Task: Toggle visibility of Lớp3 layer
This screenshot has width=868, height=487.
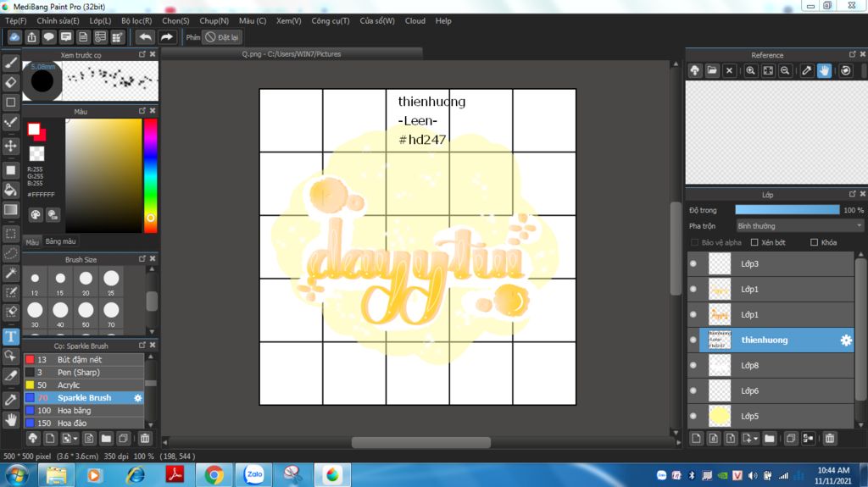Action: pyautogui.click(x=693, y=264)
